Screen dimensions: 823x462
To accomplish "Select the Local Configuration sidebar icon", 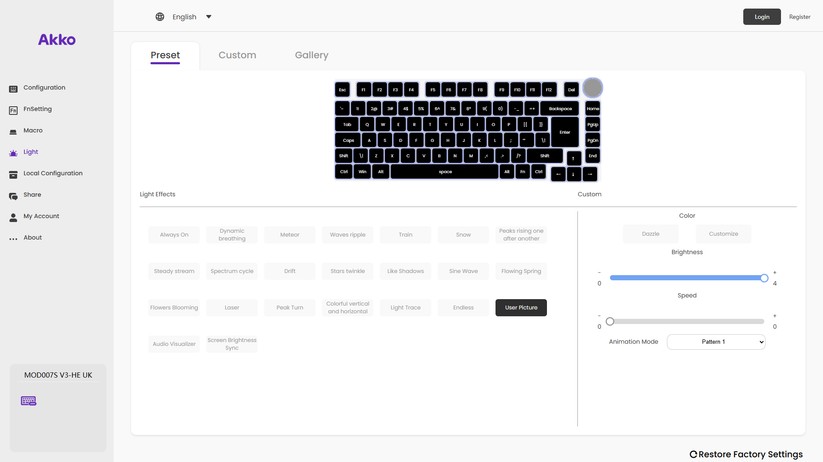I will pyautogui.click(x=13, y=174).
